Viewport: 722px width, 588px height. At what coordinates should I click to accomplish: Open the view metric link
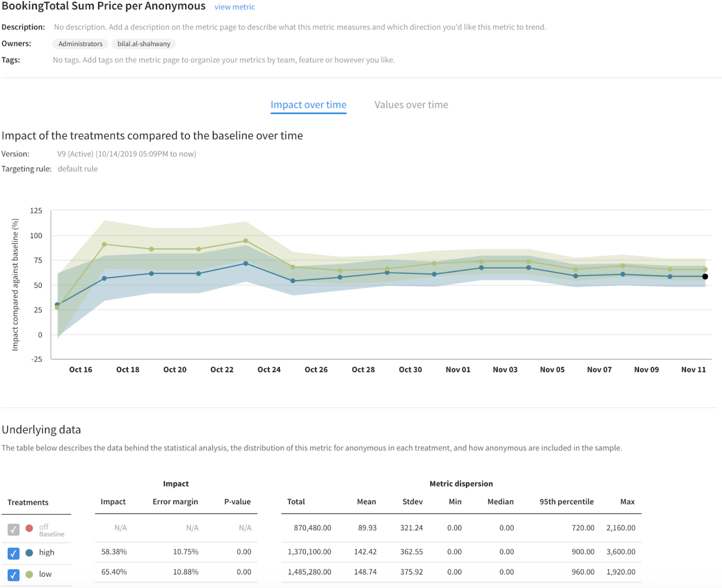234,7
